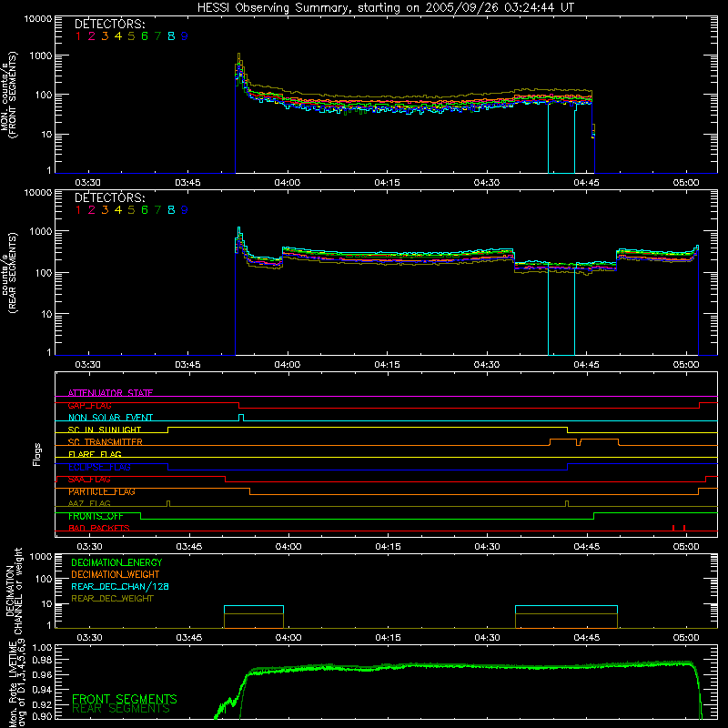Image resolution: width=728 pixels, height=728 pixels.
Task: Click 05:00 tick under flags panel
Action: 686,547
